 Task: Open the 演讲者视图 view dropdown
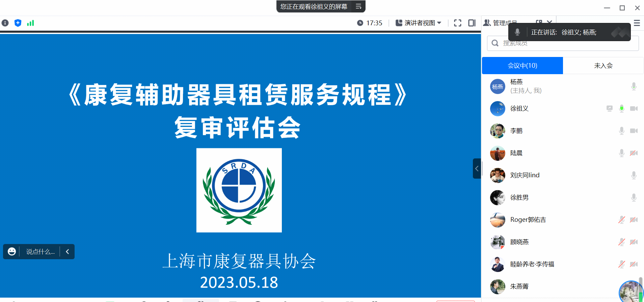tap(419, 23)
